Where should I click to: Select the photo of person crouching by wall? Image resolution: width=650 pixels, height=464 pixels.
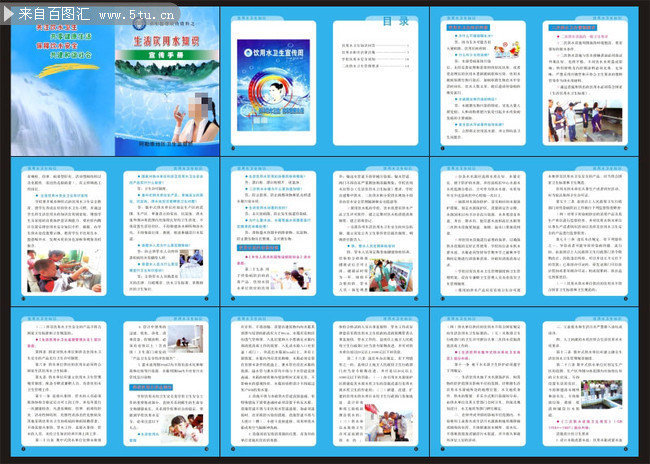click(x=185, y=339)
